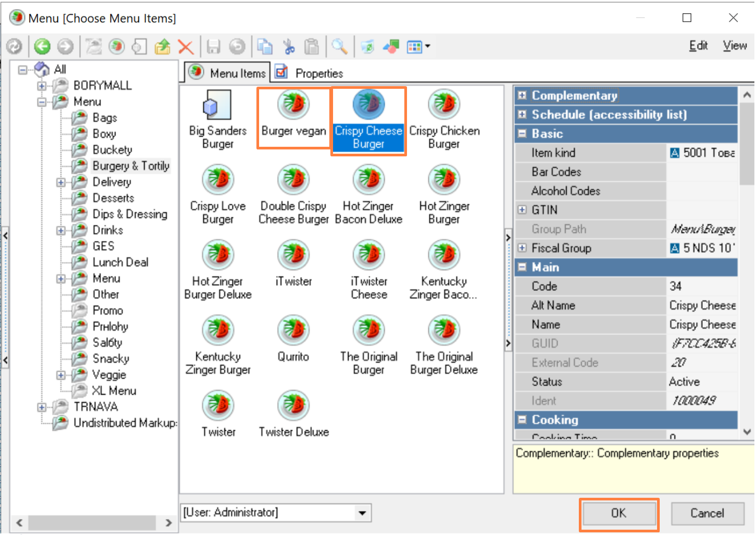756x535 pixels.
Task: Select the Lunch Deal tree folder
Action: coord(120,263)
